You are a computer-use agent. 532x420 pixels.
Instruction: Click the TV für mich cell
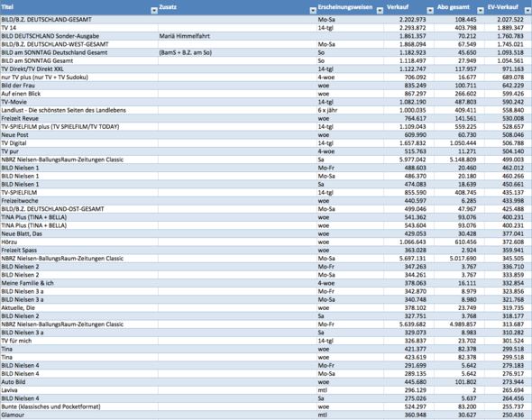(x=79, y=341)
